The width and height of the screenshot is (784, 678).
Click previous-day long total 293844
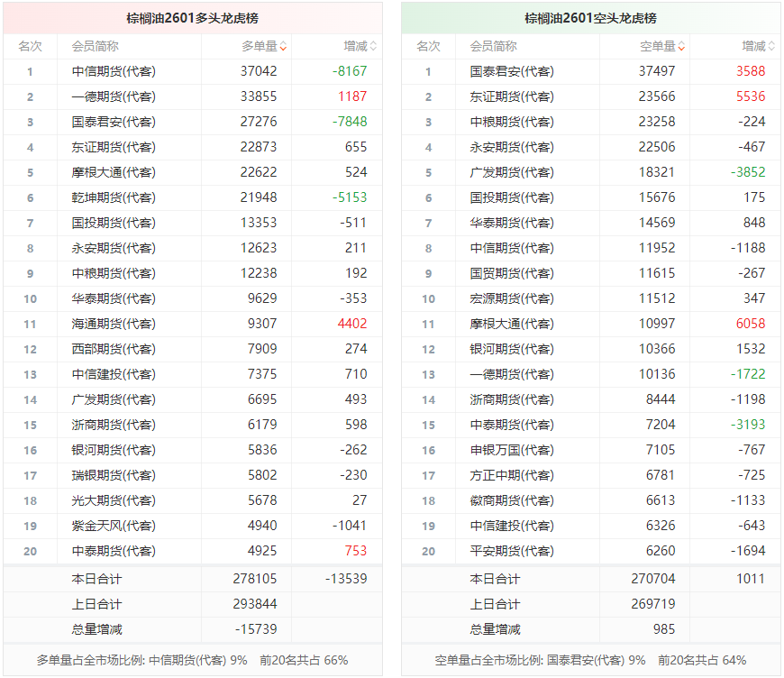[x=254, y=604]
